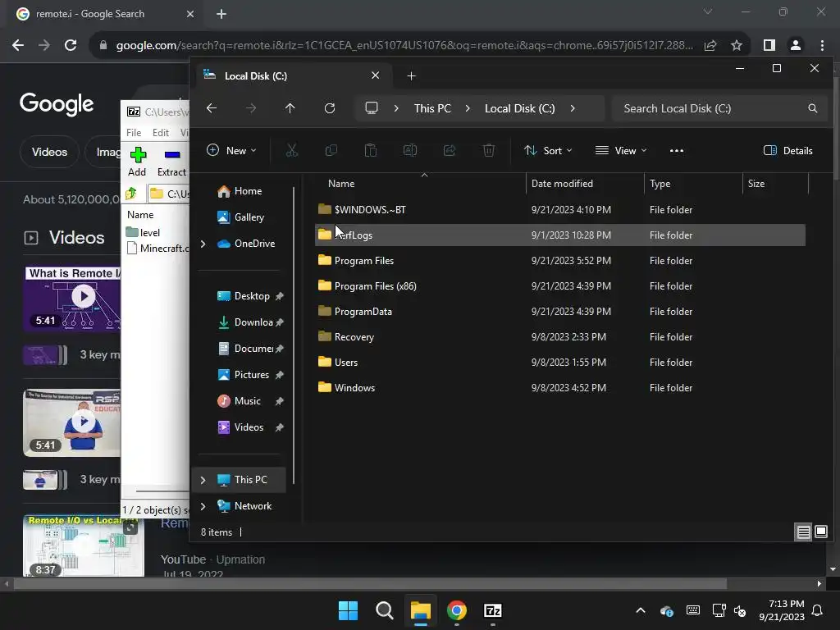The image size is (840, 630).
Task: Click the chevron after This PC in address bar
Action: pyautogui.click(x=468, y=108)
